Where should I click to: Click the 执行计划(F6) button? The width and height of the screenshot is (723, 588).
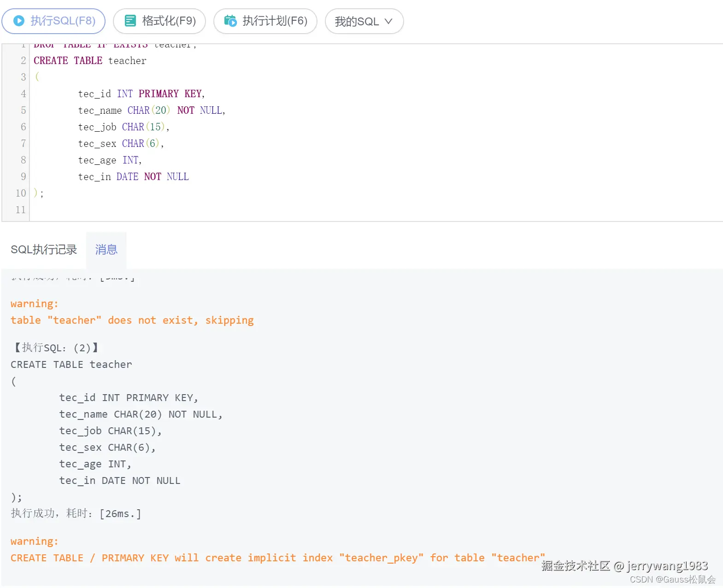265,21
